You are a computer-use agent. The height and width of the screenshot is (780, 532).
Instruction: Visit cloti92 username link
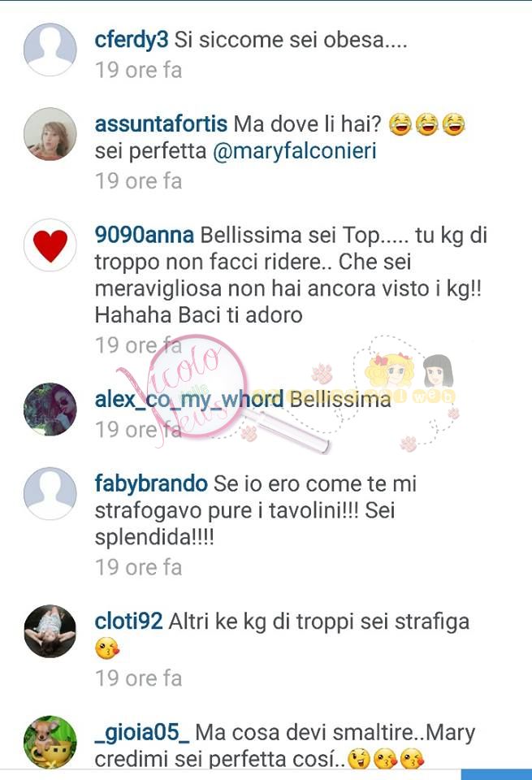coord(128,622)
